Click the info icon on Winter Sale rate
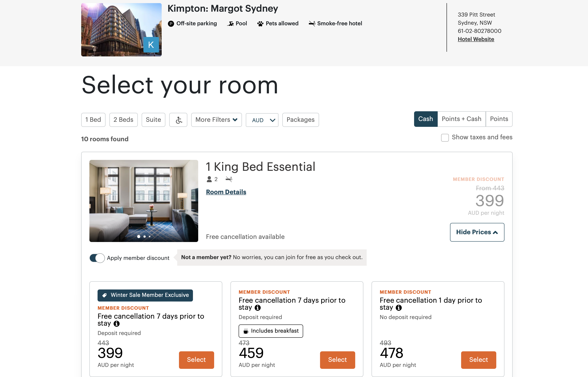Viewport: 588px width, 377px height. tap(117, 324)
